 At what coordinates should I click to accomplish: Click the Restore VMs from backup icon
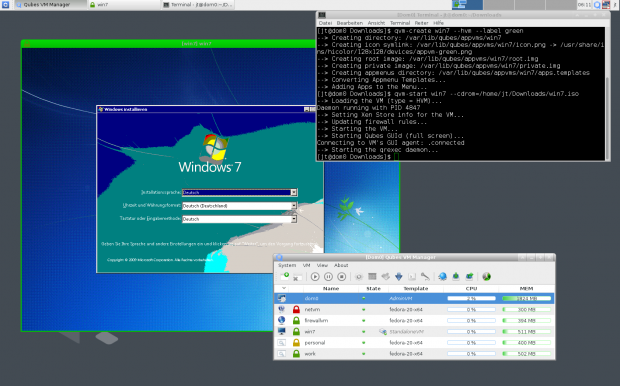[x=469, y=276]
